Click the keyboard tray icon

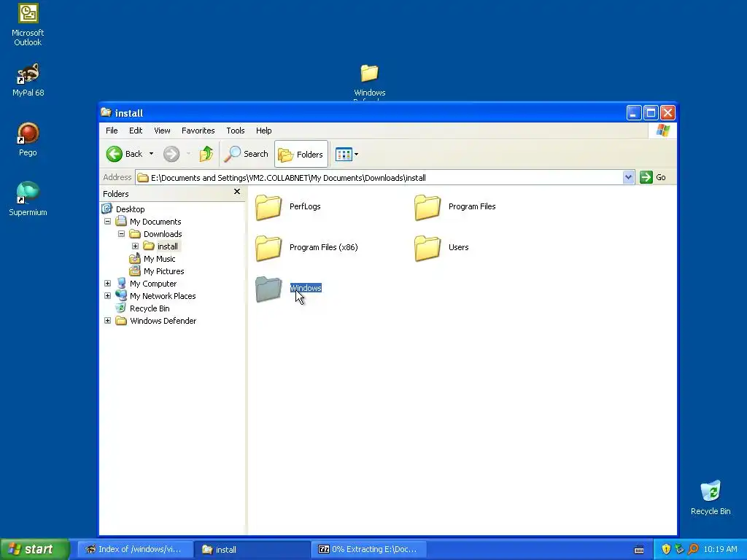point(639,550)
